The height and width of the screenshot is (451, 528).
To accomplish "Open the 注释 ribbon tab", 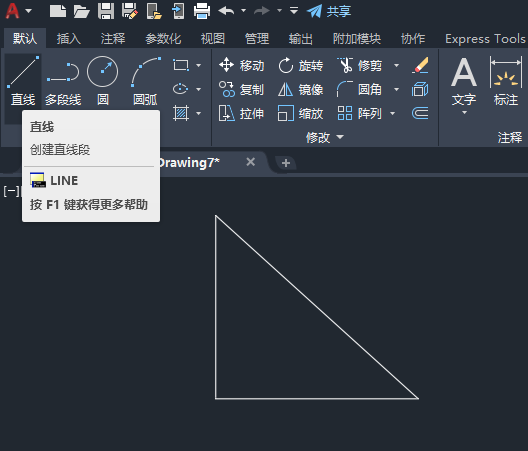I will point(113,39).
